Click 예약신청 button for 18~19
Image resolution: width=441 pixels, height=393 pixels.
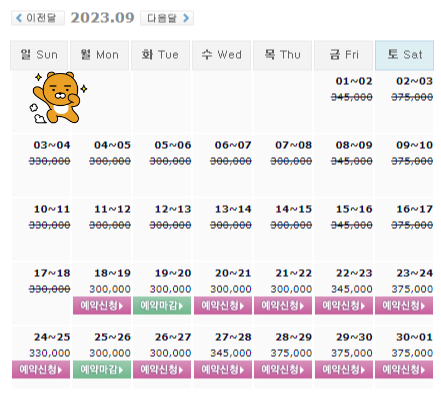point(102,306)
